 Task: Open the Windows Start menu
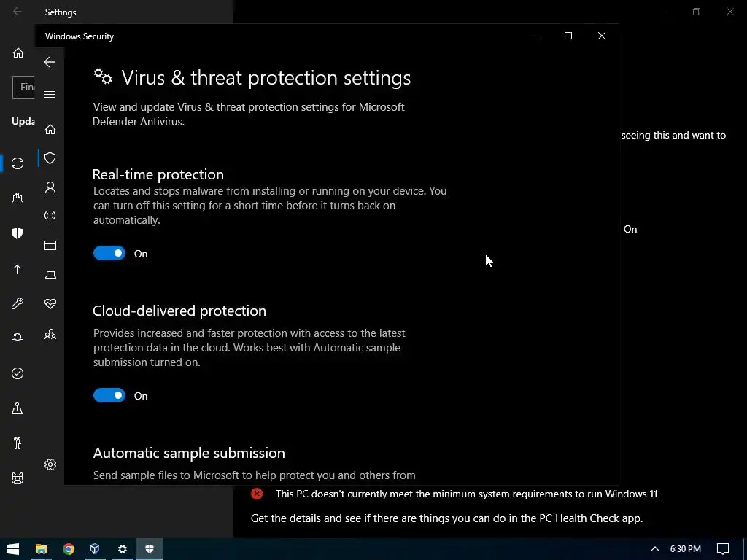coord(13,549)
